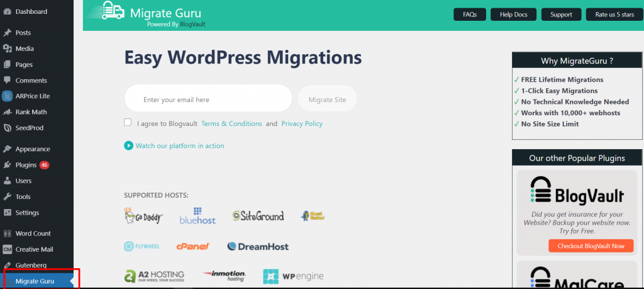This screenshot has height=289, width=644.
Task: Click Checkout BlogVault Now
Action: [591, 246]
